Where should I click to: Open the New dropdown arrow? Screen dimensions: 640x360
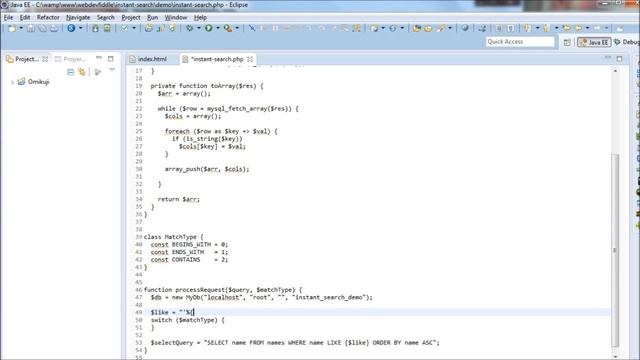point(21,28)
